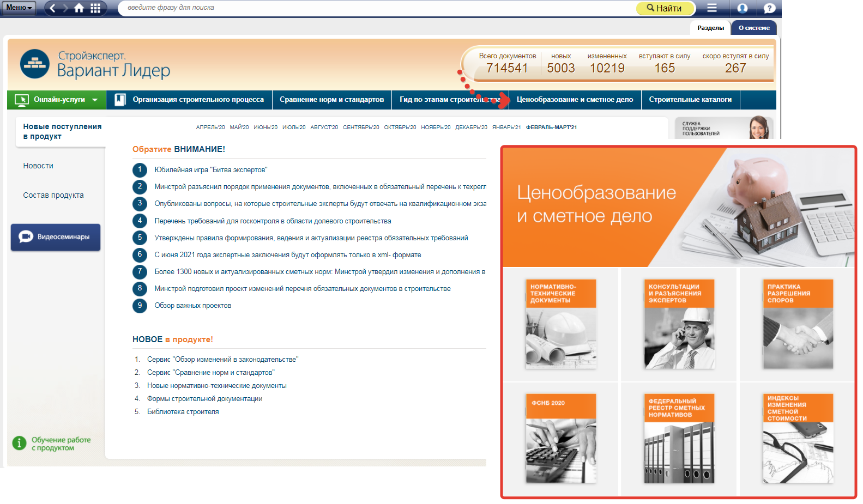This screenshot has width=863, height=504.
Task: Open Ценообразование и сметное дело menu
Action: coord(575,100)
